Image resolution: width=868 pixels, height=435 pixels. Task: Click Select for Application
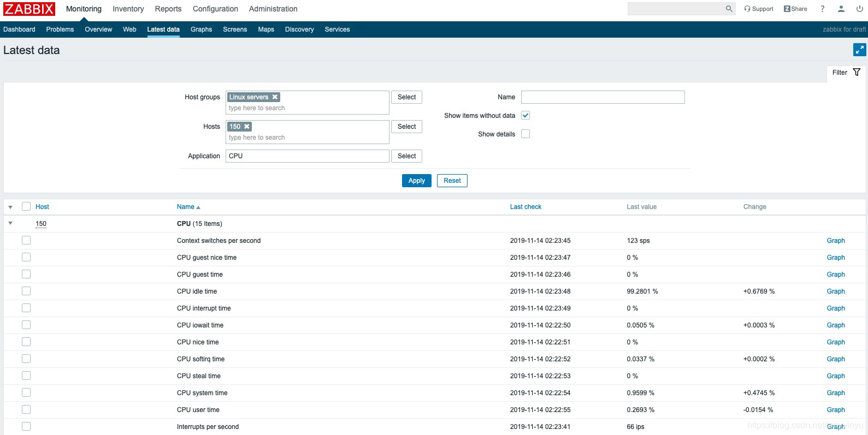coord(406,156)
